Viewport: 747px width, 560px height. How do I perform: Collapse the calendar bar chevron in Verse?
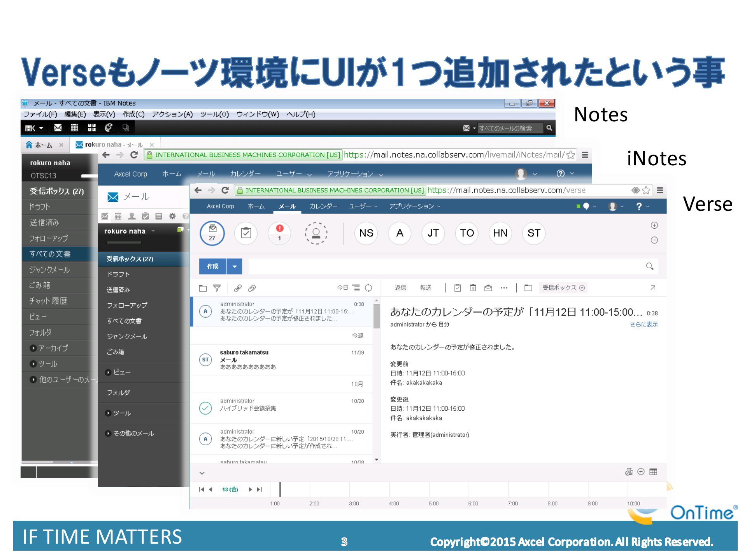[x=202, y=473]
